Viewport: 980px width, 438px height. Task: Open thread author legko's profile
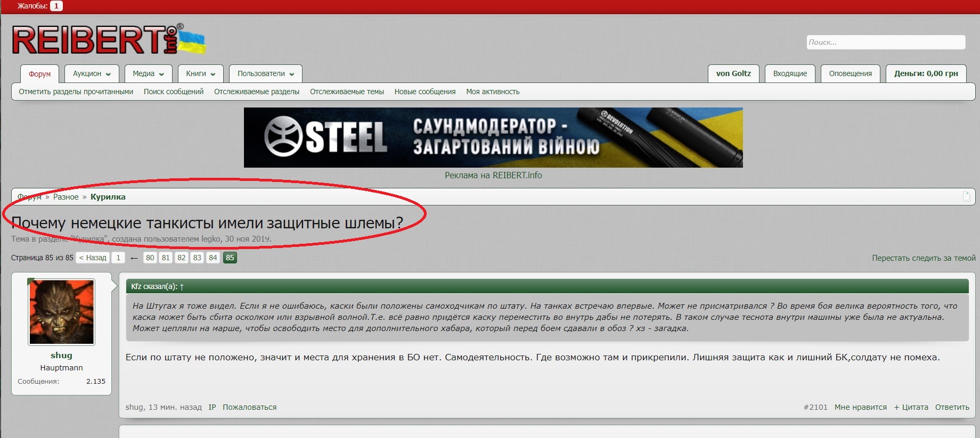[211, 239]
